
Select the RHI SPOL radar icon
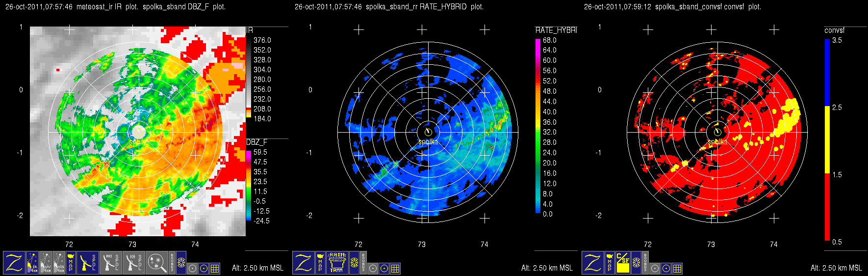pyautogui.click(x=111, y=263)
